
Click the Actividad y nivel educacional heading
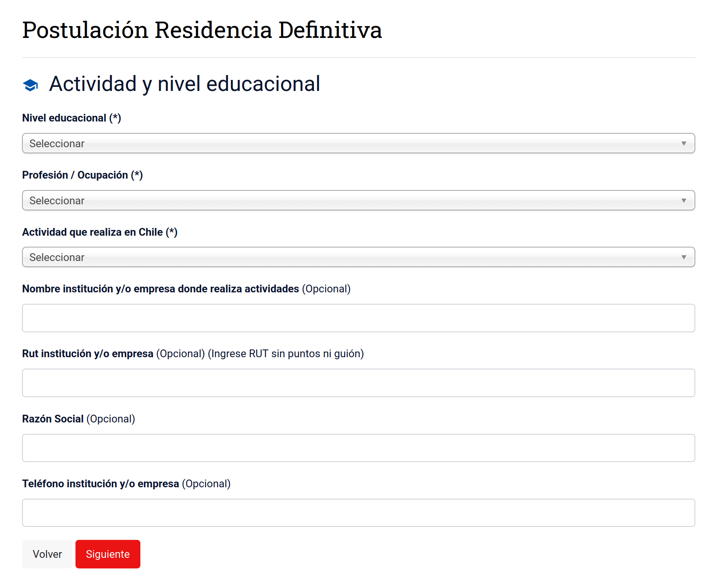(x=184, y=84)
